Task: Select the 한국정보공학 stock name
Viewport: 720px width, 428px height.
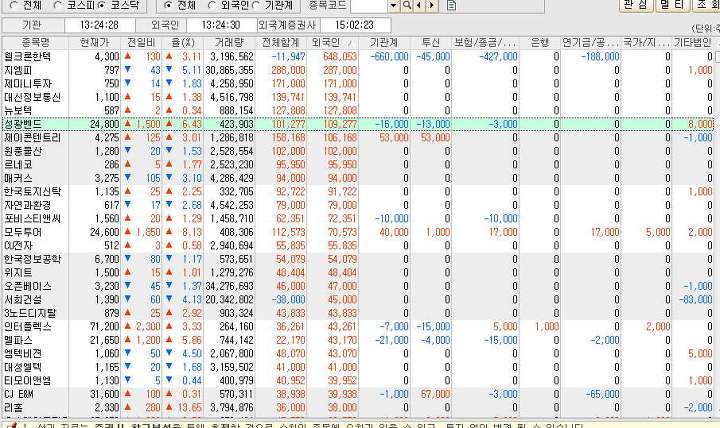Action: pos(32,259)
